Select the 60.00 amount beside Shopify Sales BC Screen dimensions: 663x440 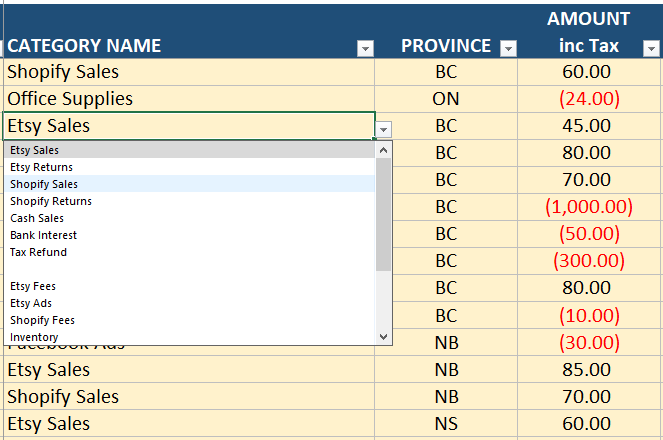(x=588, y=72)
